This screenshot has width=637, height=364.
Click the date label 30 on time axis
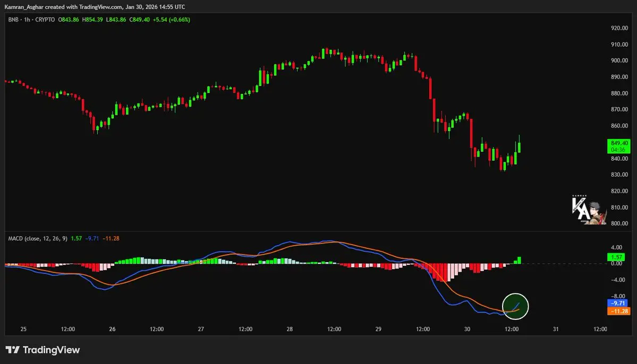[467, 329]
